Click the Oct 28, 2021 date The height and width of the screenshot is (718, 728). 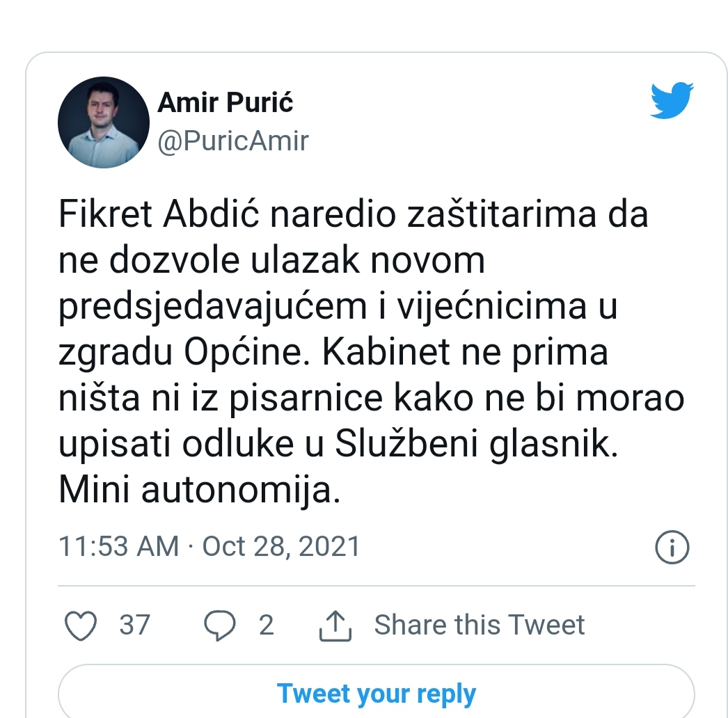(x=281, y=546)
